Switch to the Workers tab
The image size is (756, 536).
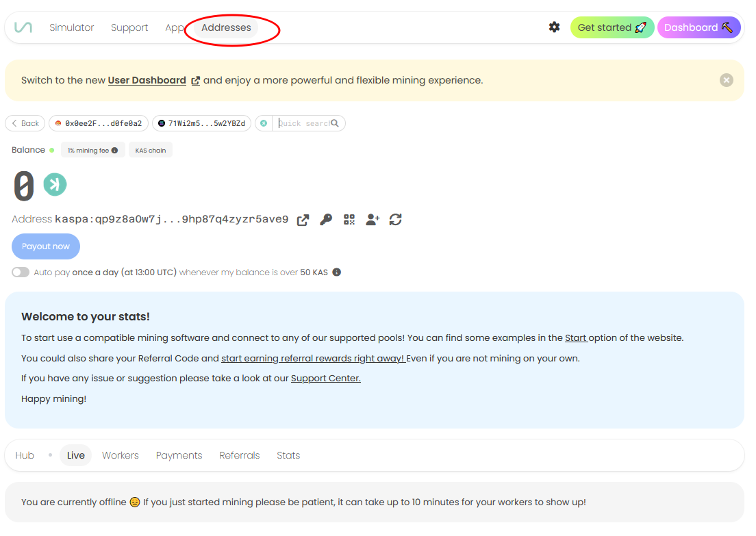pyautogui.click(x=121, y=455)
